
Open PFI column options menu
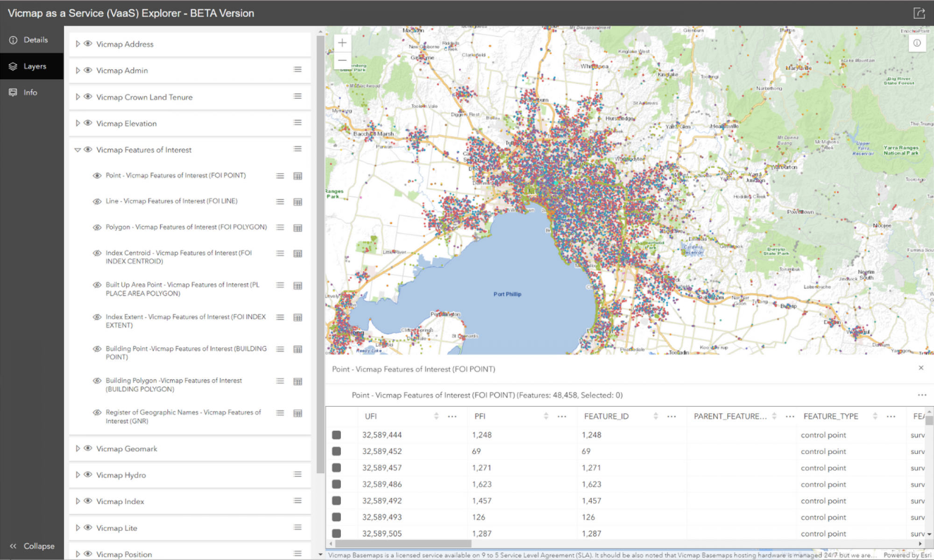point(562,416)
